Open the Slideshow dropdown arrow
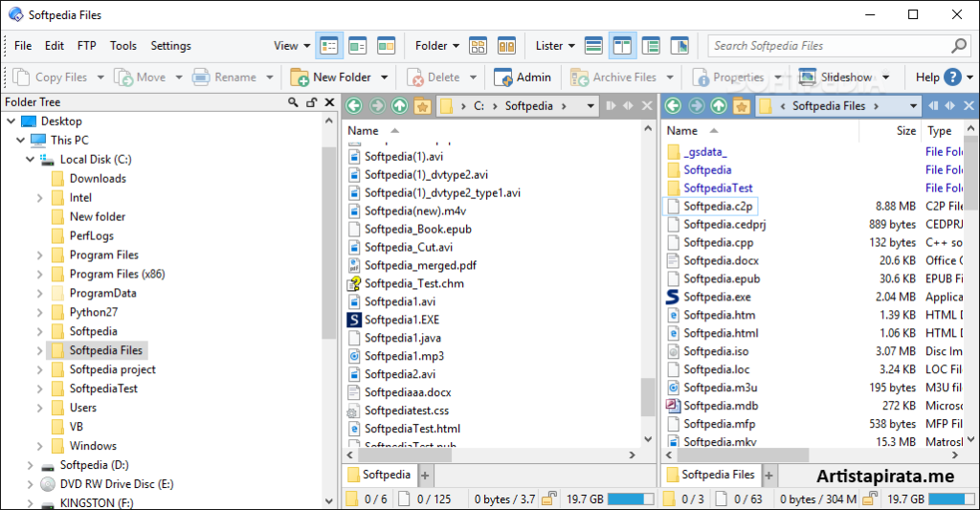Screen dimensions: 980x510 pos(885,78)
